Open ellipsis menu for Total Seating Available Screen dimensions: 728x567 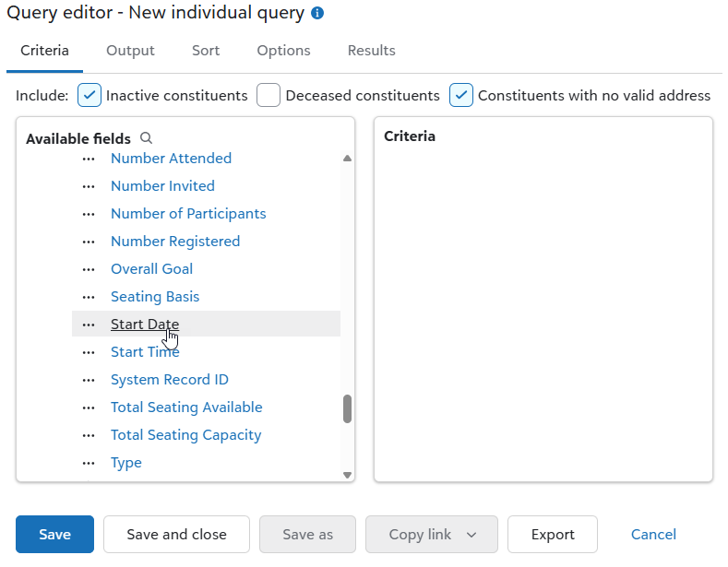point(89,408)
